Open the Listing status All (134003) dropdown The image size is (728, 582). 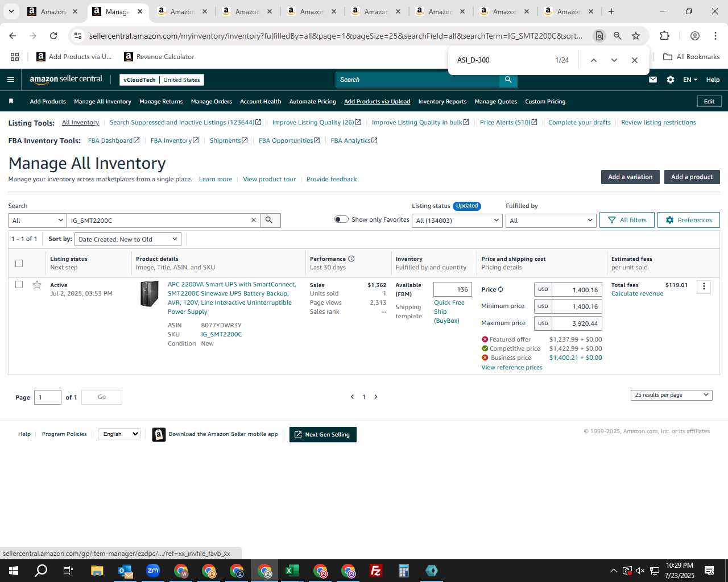pyautogui.click(x=457, y=221)
